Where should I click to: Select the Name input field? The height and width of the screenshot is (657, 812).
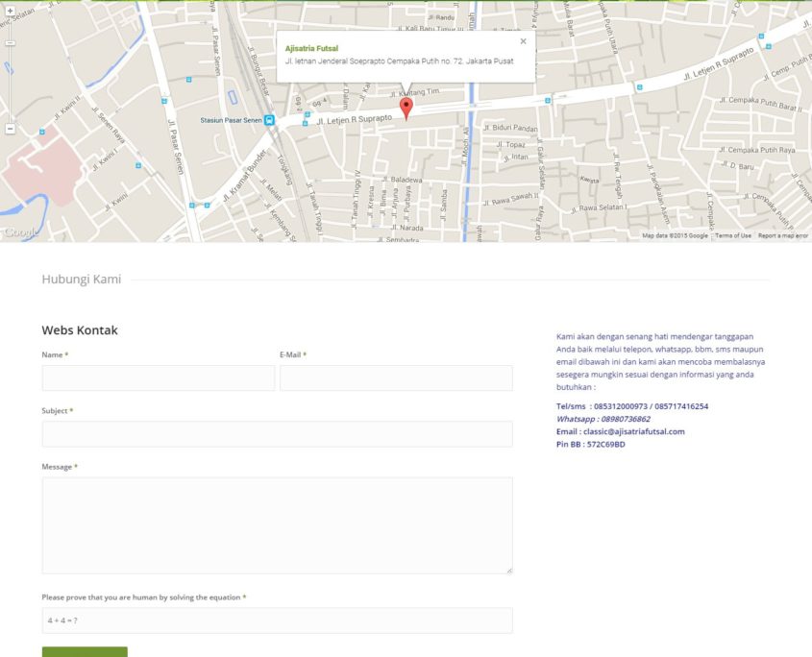(159, 377)
